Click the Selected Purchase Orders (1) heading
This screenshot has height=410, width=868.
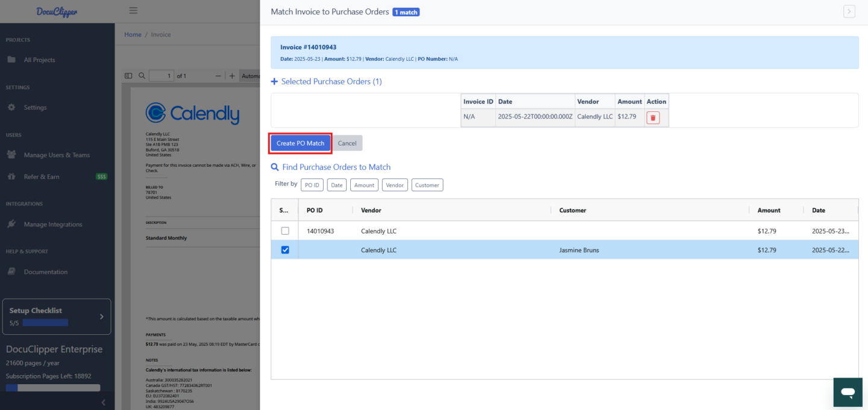click(x=332, y=81)
